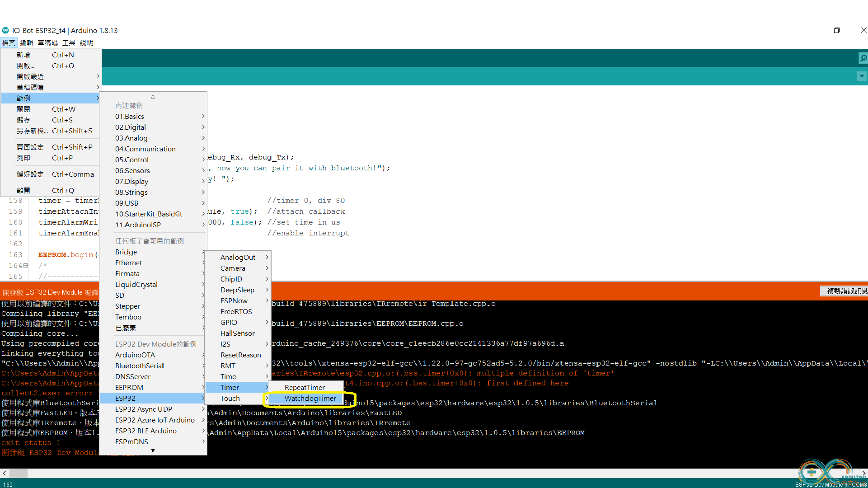This screenshot has height=488, width=868.
Task: Open the 工具 menu
Action: (69, 42)
